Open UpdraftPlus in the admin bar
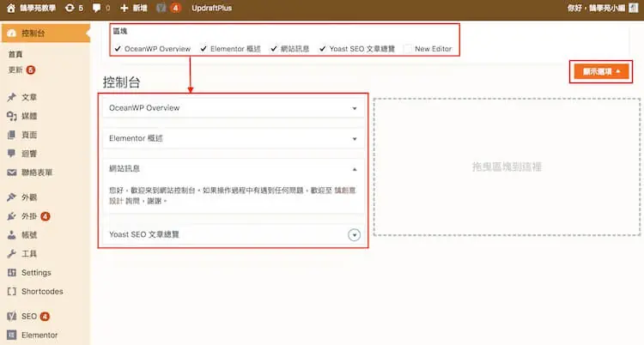 point(211,8)
